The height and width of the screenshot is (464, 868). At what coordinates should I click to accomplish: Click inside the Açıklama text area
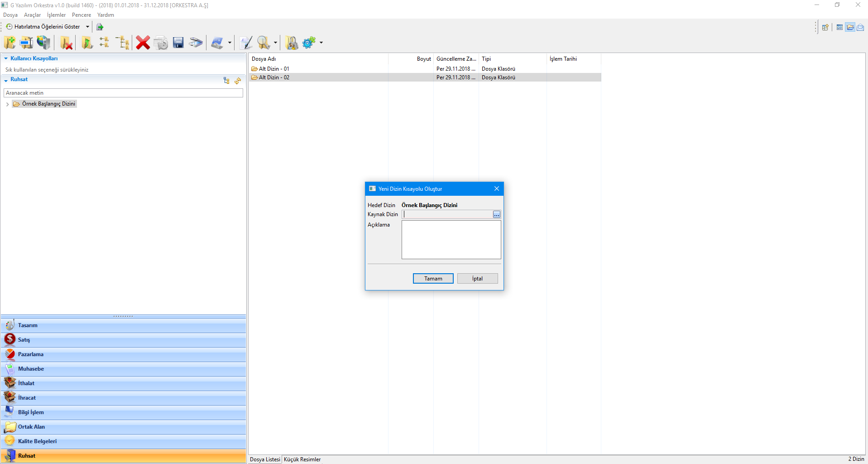451,240
